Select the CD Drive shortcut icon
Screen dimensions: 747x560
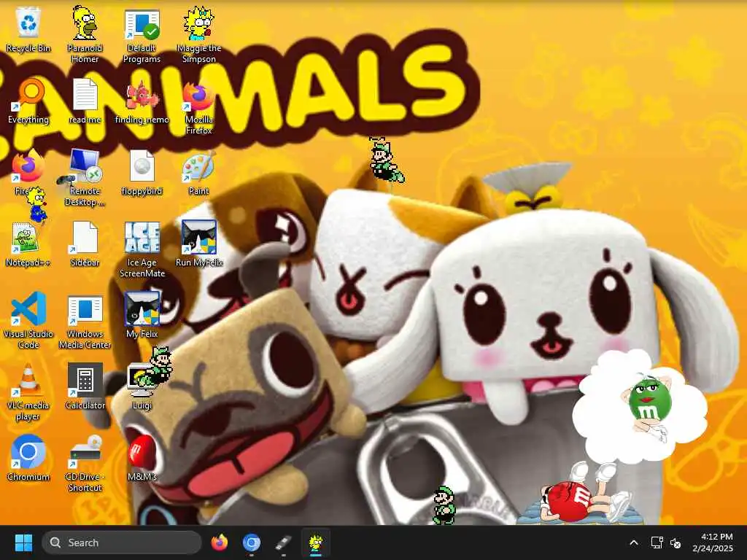(85, 464)
